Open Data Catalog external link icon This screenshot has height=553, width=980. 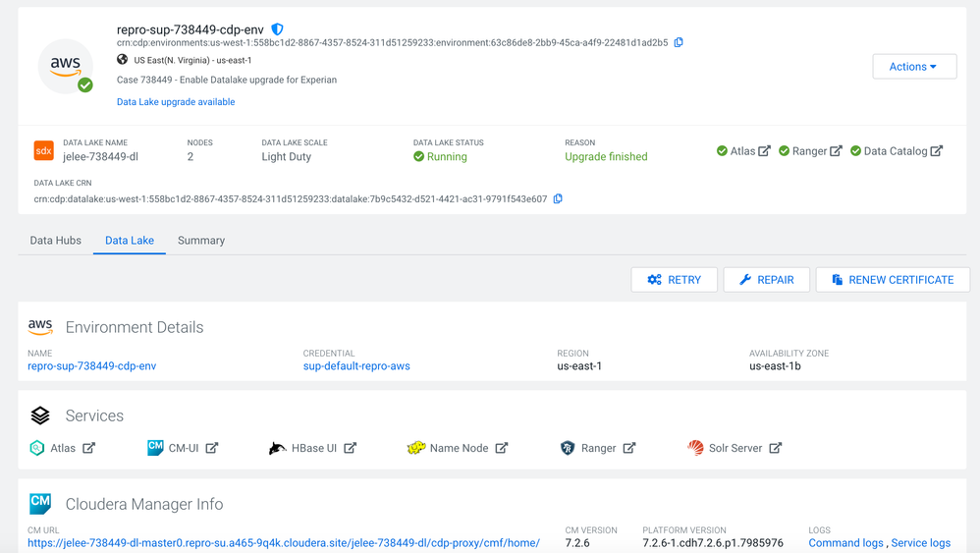(x=937, y=151)
